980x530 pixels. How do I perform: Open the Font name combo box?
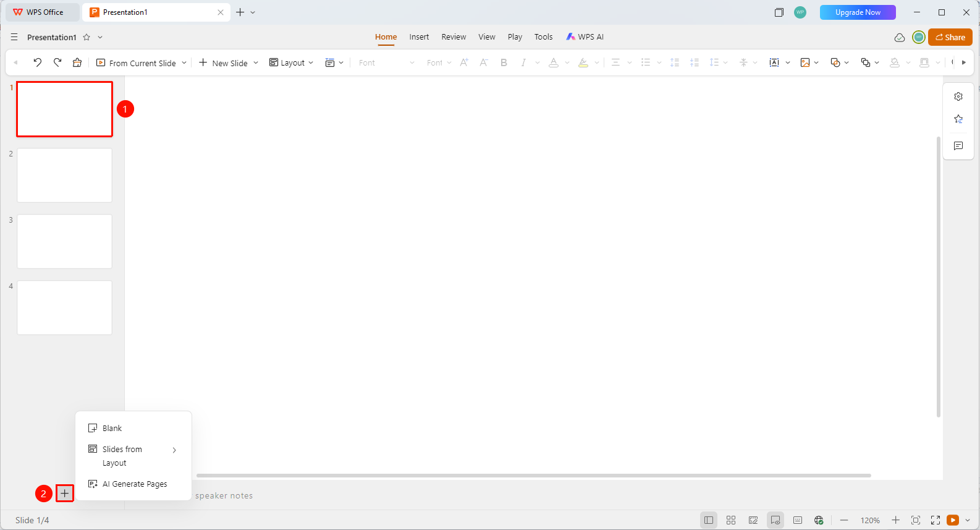[387, 62]
